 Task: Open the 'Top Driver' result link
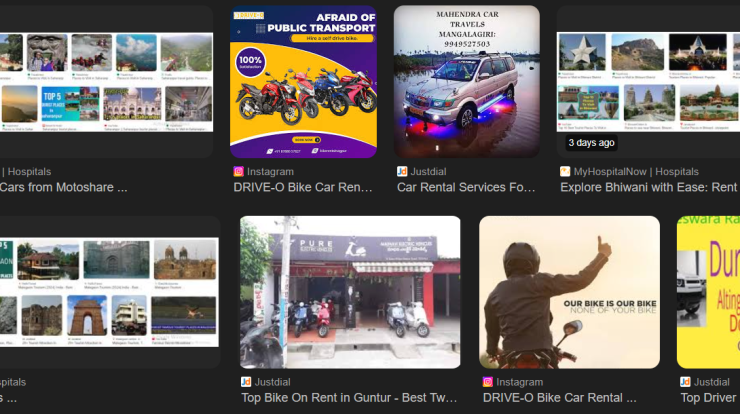[709, 398]
